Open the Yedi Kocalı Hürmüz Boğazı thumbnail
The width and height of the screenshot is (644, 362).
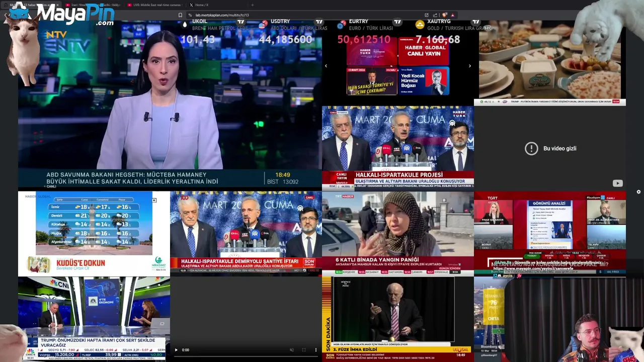click(423, 81)
